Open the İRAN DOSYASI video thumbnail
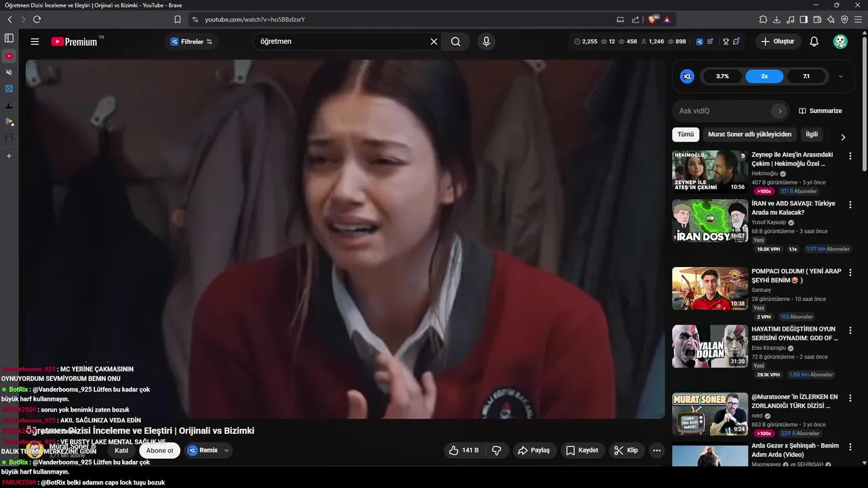Image resolution: width=868 pixels, height=488 pixels. coord(710,220)
